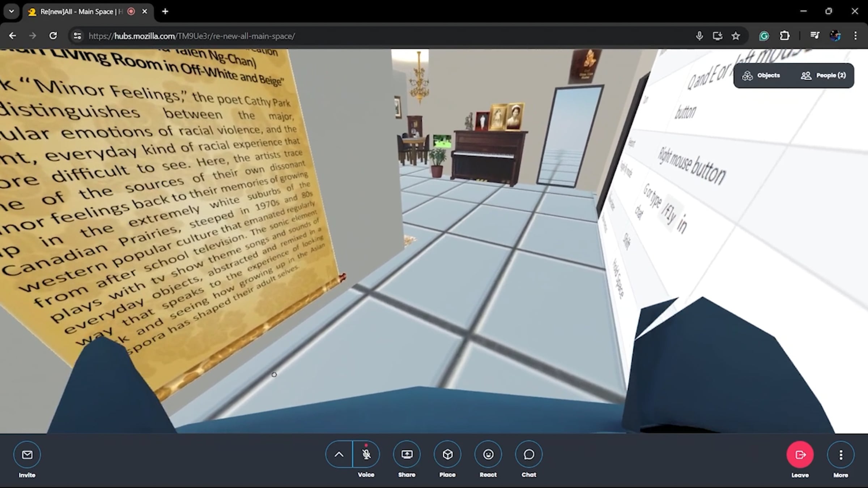This screenshot has width=868, height=488.
Task: Open a new browser tab
Action: pos(165,12)
